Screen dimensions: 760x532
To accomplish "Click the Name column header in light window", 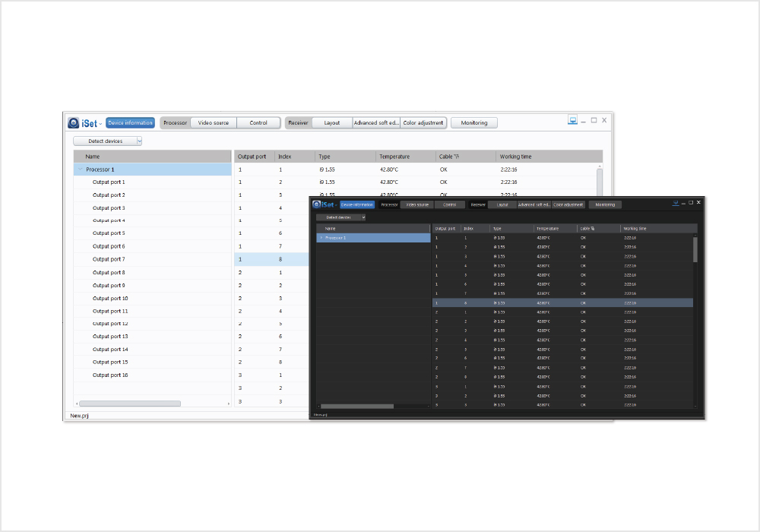I will 153,157.
